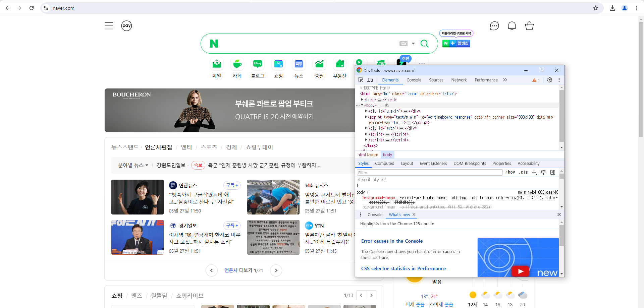Open the Computed styles tab
The width and height of the screenshot is (644, 308).
pyautogui.click(x=384, y=164)
